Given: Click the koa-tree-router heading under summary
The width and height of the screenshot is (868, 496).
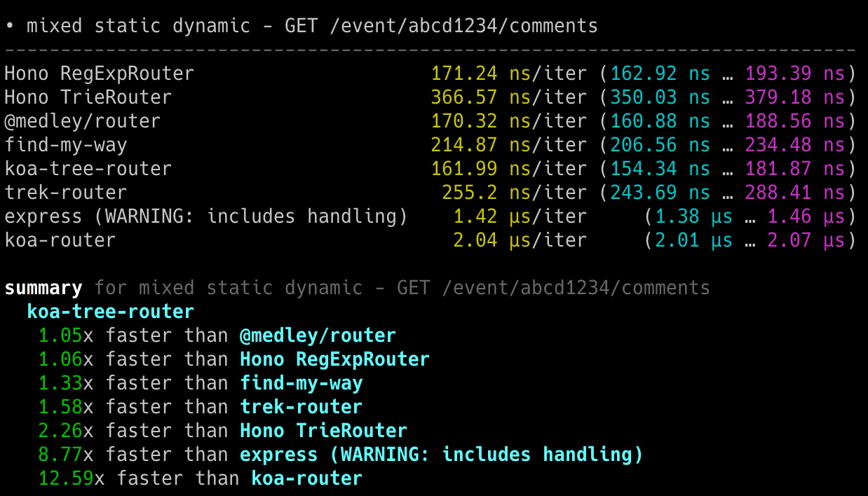Looking at the screenshot, I should [110, 312].
